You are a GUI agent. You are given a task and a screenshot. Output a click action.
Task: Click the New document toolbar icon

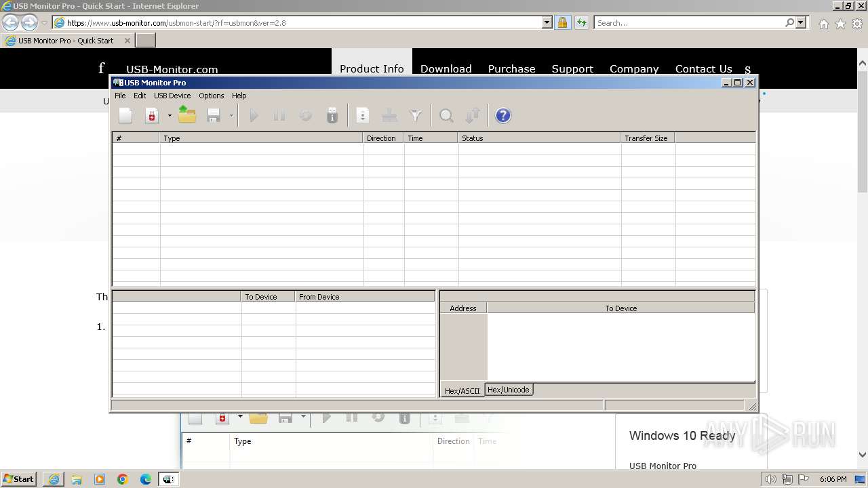(x=125, y=116)
